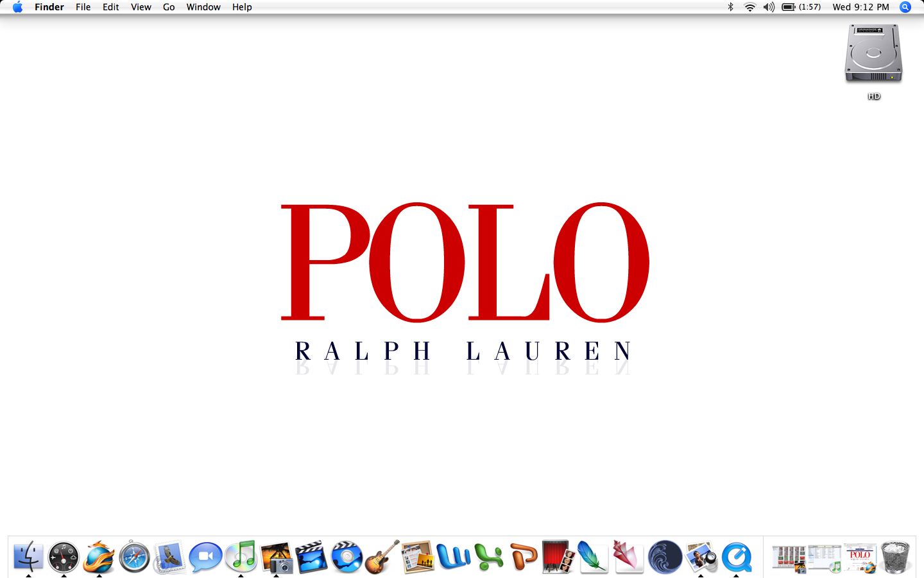Launch iChat video bubble icon
924x578 pixels.
click(x=205, y=557)
